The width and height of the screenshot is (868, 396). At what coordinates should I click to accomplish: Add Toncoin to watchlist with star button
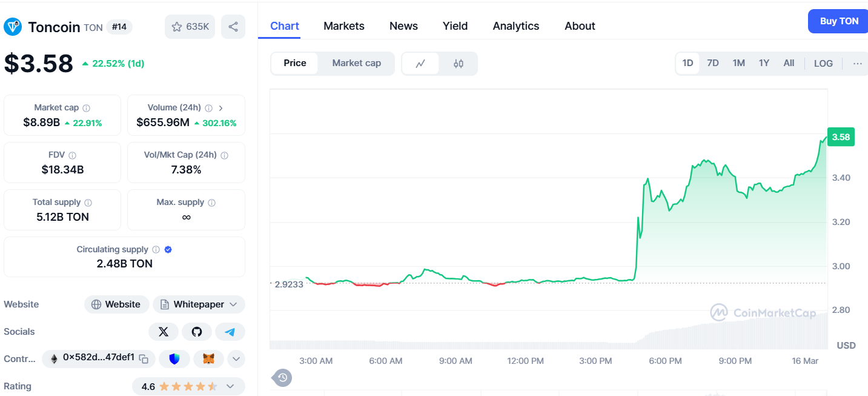click(x=190, y=27)
